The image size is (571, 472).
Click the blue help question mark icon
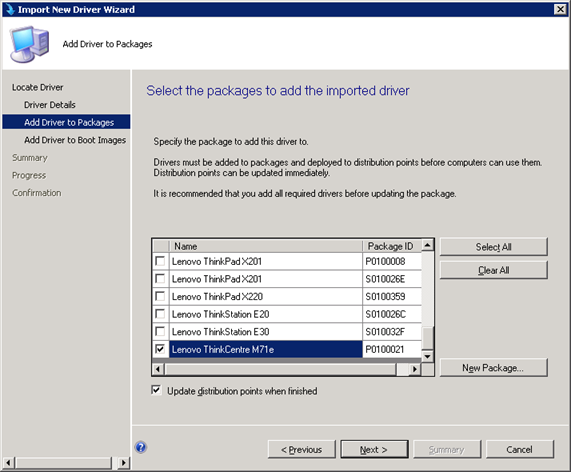point(141,447)
